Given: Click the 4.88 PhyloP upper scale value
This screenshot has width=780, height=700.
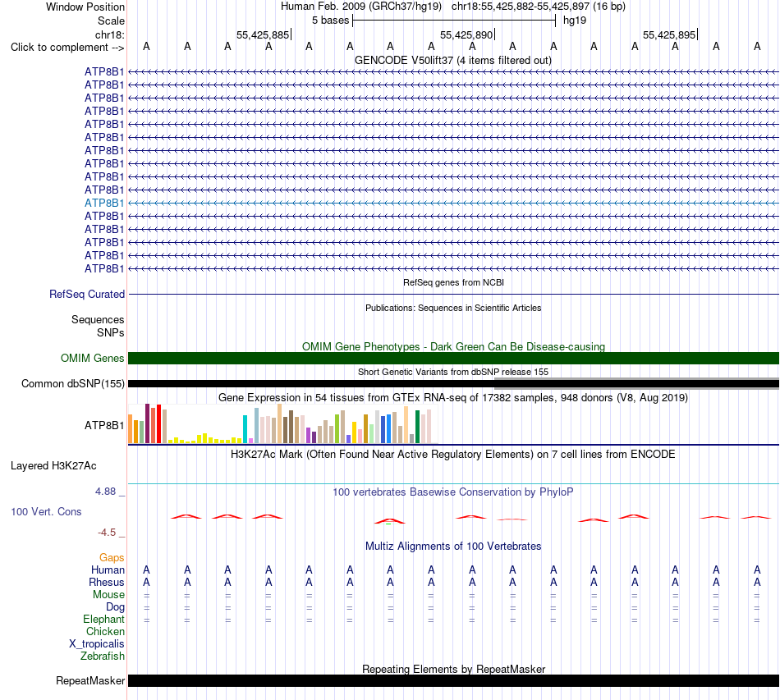Looking at the screenshot, I should (x=105, y=492).
